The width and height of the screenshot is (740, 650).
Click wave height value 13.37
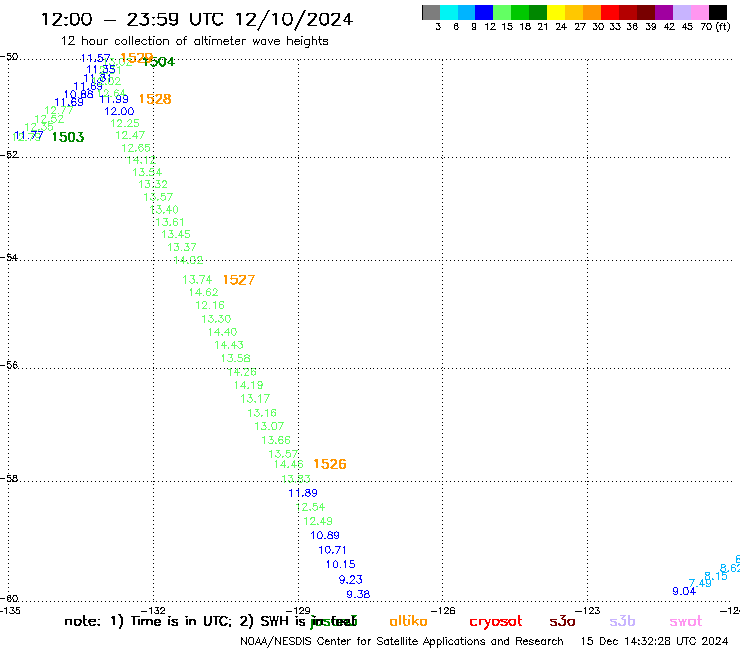[x=182, y=247]
